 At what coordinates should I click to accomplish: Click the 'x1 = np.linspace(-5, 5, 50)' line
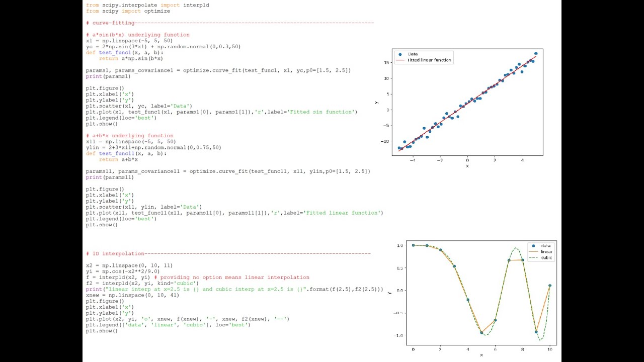129,41
